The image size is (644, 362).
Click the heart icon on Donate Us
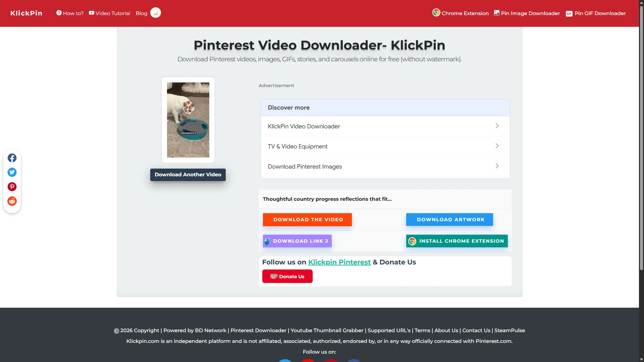coord(274,277)
